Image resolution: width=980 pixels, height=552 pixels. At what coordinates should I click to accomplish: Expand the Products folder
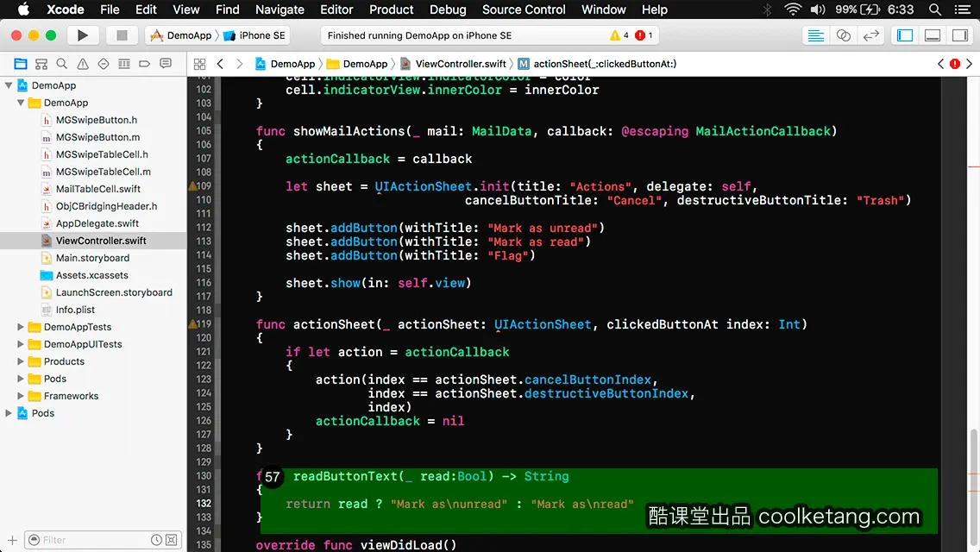pyautogui.click(x=21, y=361)
